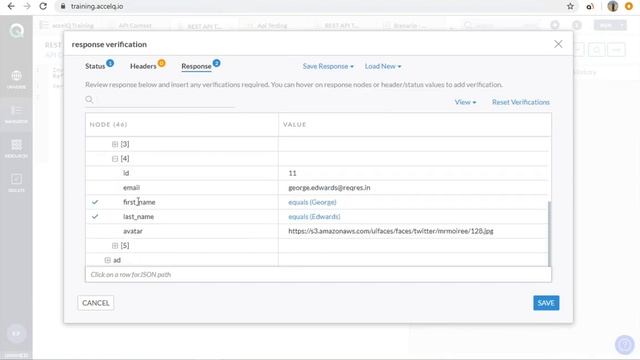Select the avatar node row

tap(317, 231)
